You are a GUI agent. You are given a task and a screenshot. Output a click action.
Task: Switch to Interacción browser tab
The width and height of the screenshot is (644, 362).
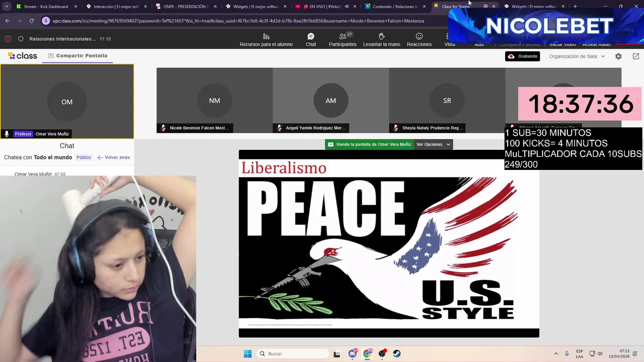point(116,7)
